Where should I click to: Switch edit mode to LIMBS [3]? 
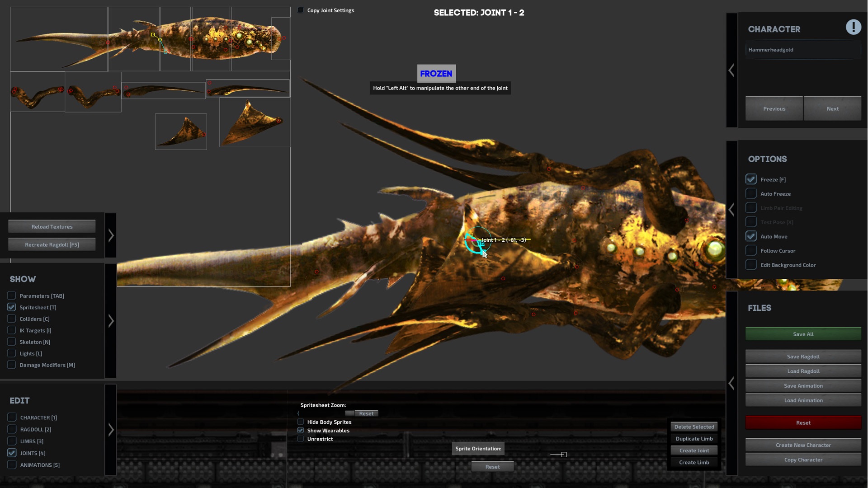tap(12, 441)
